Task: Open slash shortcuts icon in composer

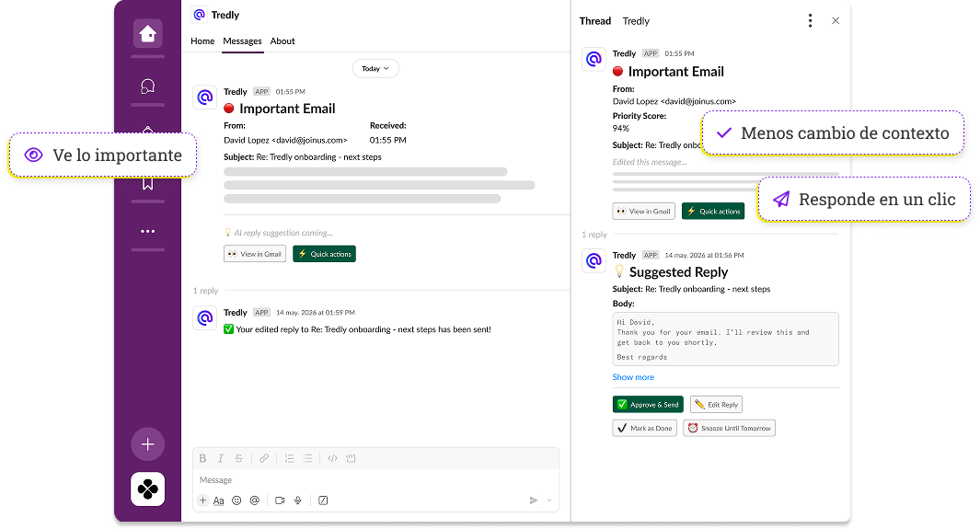Action: (323, 500)
